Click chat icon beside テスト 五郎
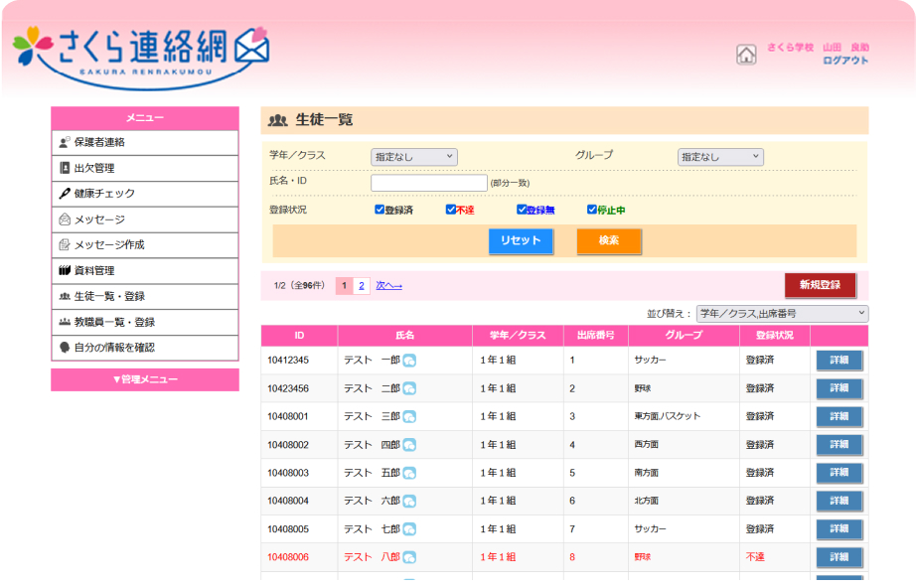 pos(409,473)
